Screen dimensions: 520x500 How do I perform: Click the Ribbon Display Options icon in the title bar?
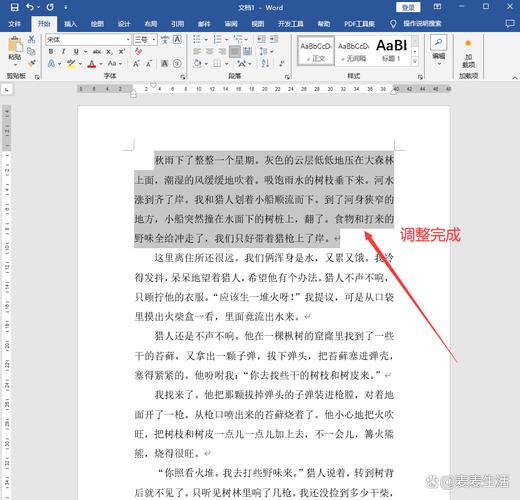click(x=437, y=7)
